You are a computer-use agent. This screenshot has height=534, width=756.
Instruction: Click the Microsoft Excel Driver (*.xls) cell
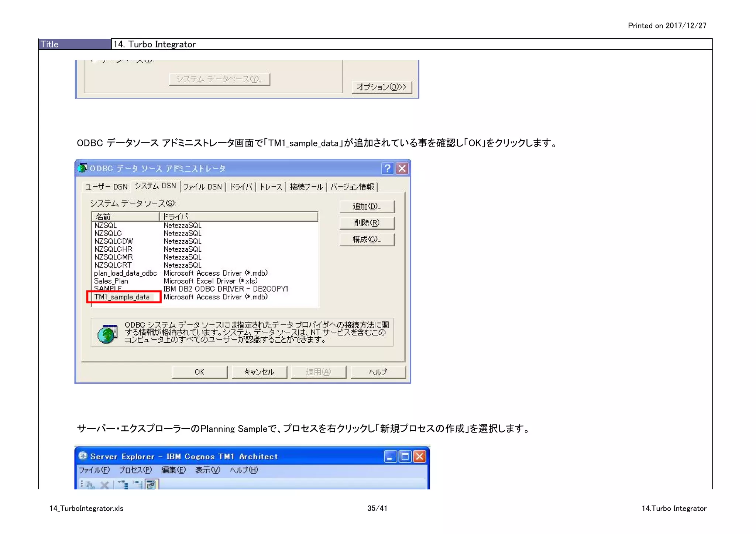tap(210, 281)
